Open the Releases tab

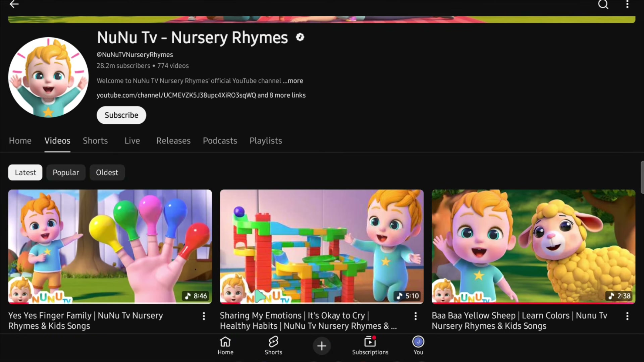click(173, 141)
